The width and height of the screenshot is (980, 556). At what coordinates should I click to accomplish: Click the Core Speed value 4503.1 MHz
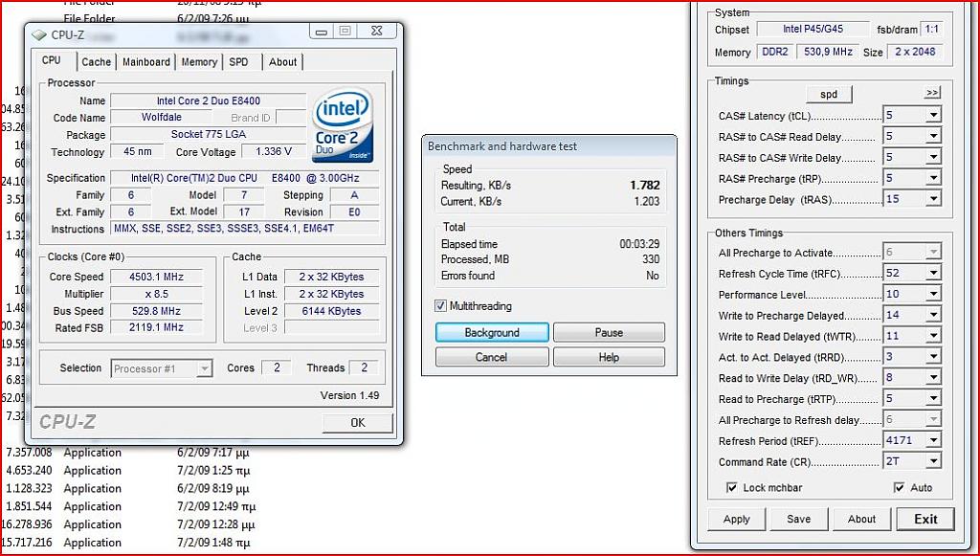(156, 277)
